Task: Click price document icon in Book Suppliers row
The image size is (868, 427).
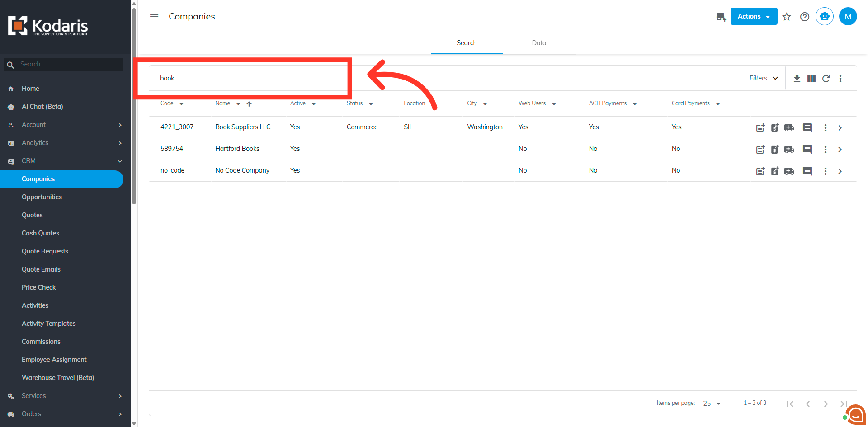Action: point(775,128)
